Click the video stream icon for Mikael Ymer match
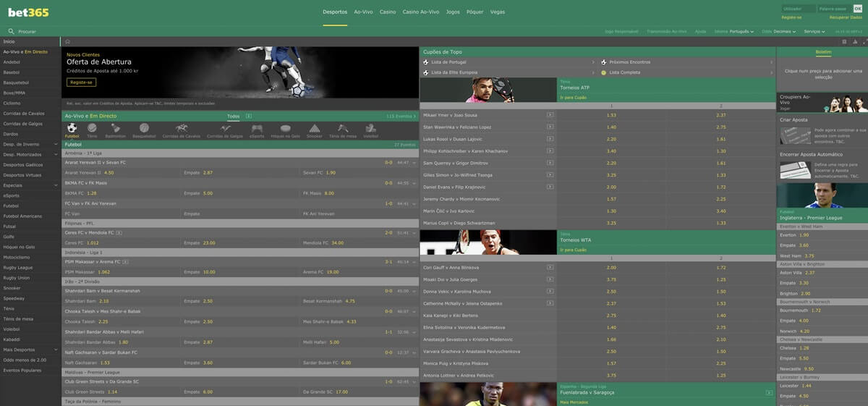The width and height of the screenshot is (868, 406). [550, 115]
